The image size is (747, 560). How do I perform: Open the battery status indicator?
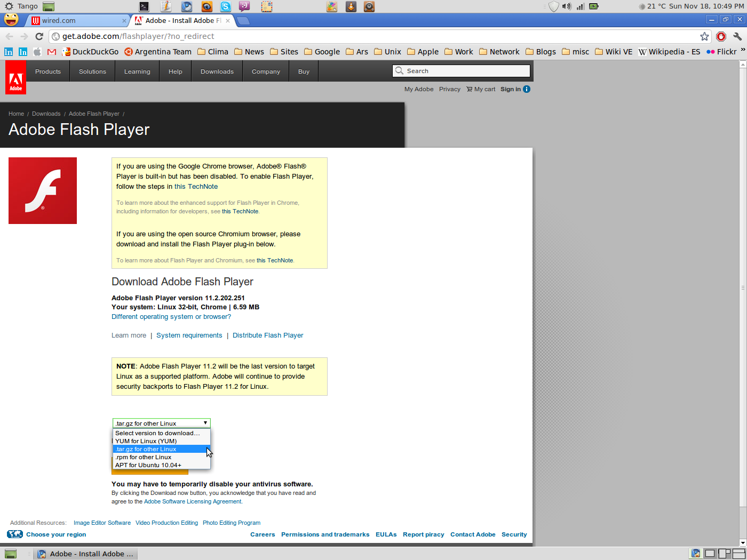point(594,6)
